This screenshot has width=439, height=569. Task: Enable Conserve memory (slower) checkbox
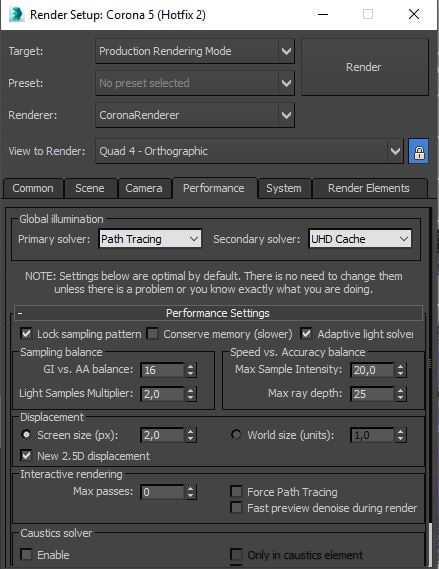153,333
